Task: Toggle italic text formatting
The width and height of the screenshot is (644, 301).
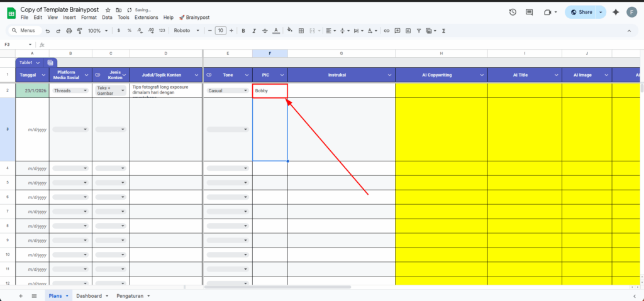Action: 253,30
